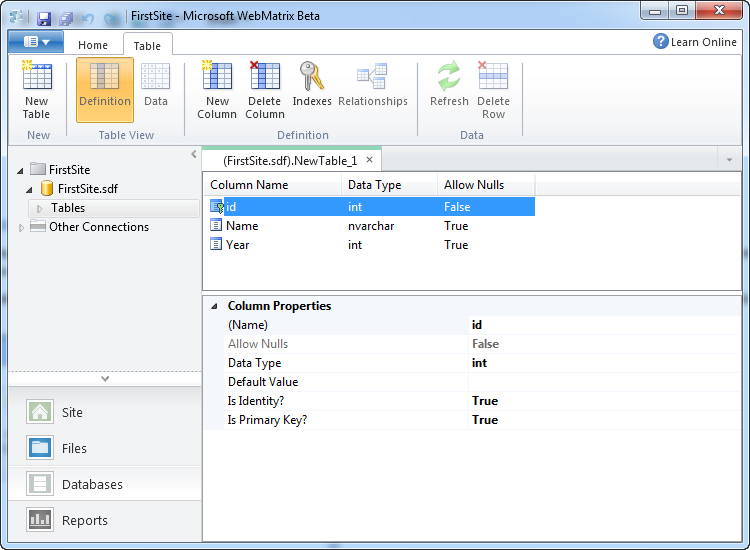This screenshot has height=550, width=750.
Task: Click the Delete Column icon
Action: 265,90
